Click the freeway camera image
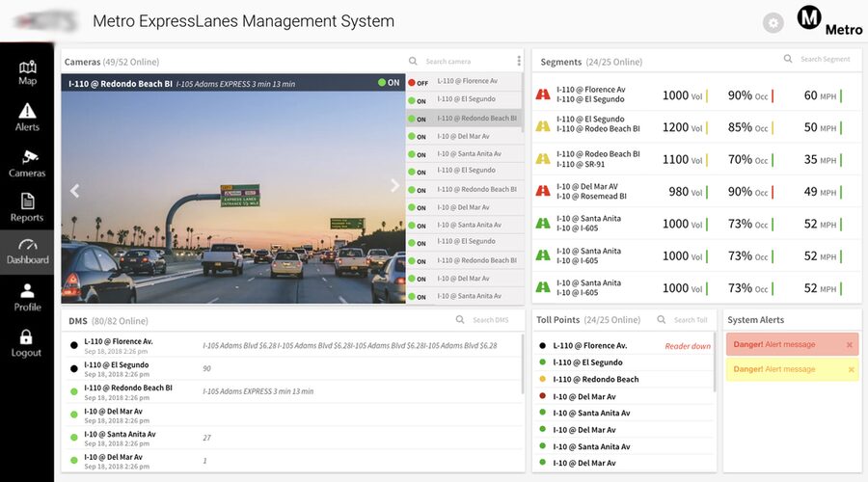Viewport: 868px width, 482px height. click(233, 198)
